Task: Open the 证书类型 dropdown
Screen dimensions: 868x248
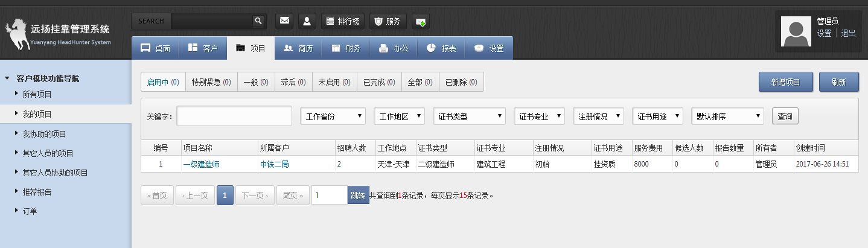Action: 470,116
